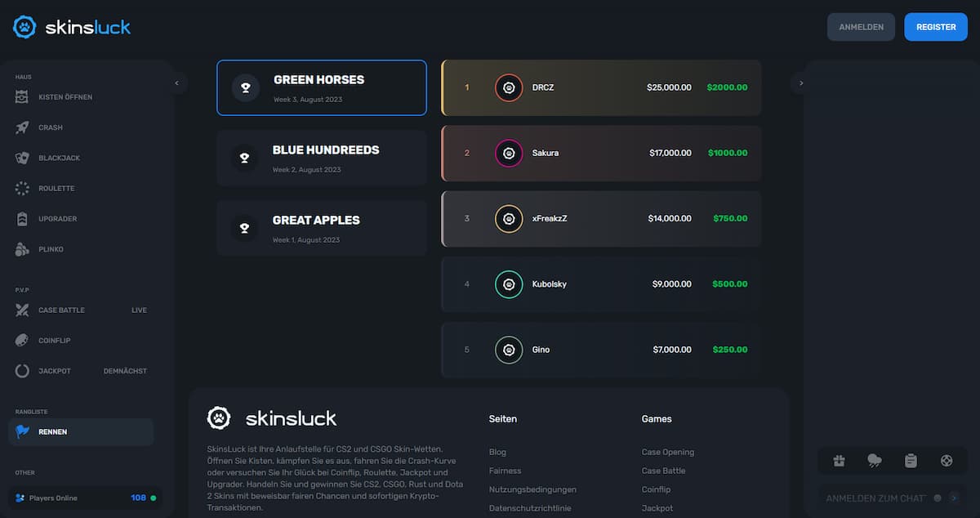Image resolution: width=980 pixels, height=518 pixels.
Task: Open Blackjack via its cards icon
Action: [22, 158]
